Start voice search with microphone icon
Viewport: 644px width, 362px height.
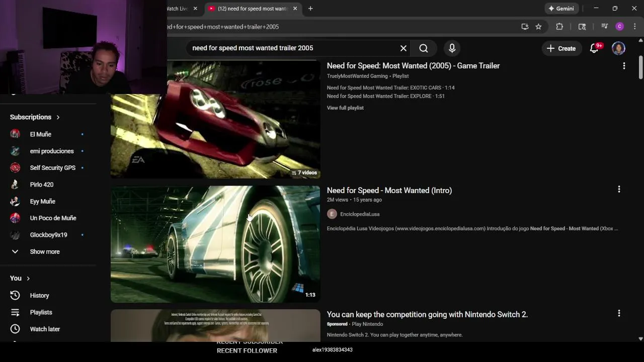pos(452,48)
